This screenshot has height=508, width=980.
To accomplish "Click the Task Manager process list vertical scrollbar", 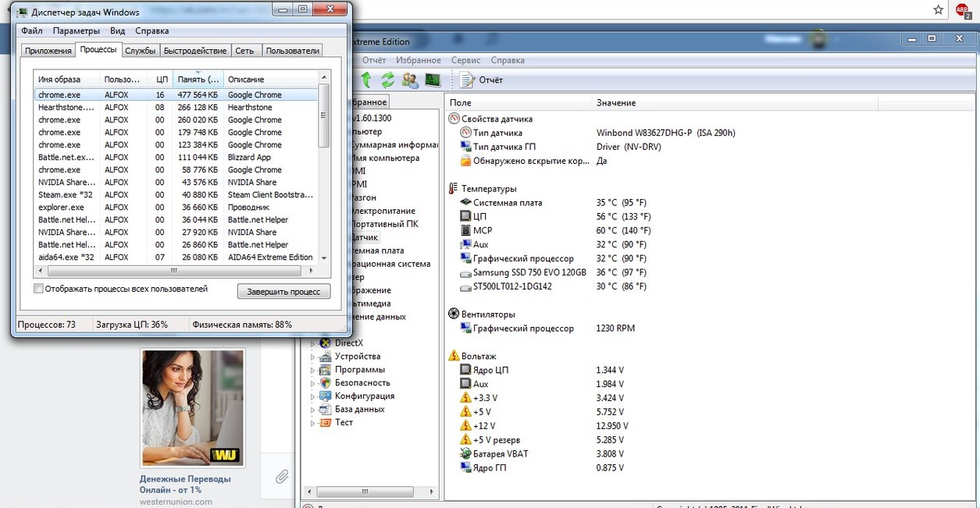I will [324, 166].
